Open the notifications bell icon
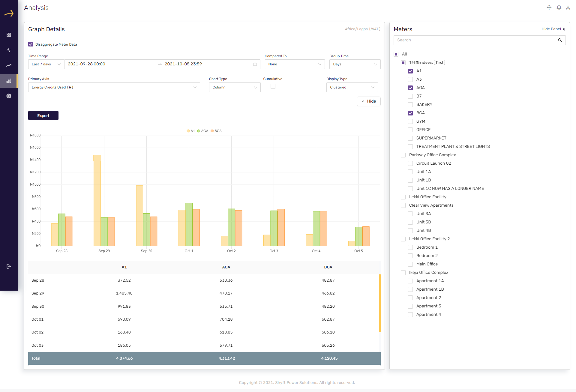This screenshot has height=392, width=576. (559, 7)
